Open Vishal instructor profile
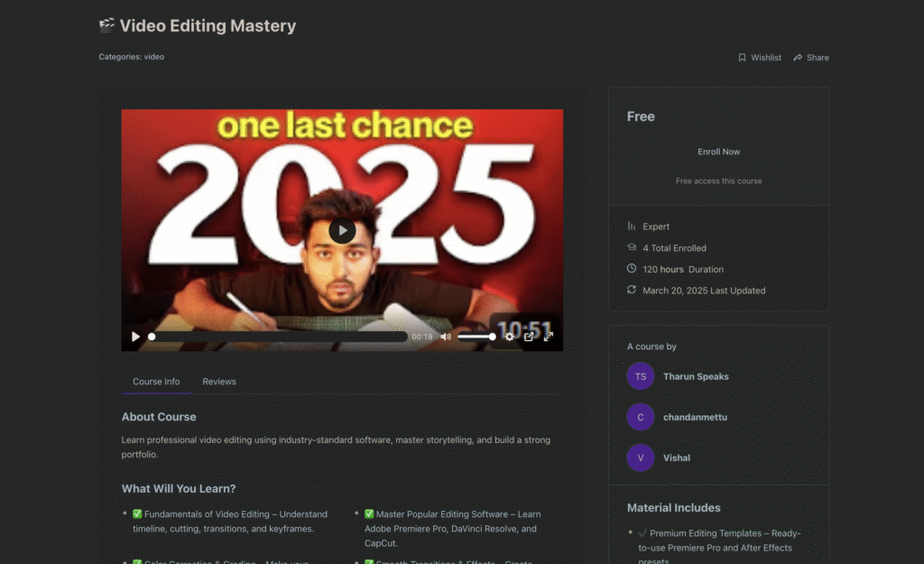The width and height of the screenshot is (924, 564). pyautogui.click(x=677, y=458)
